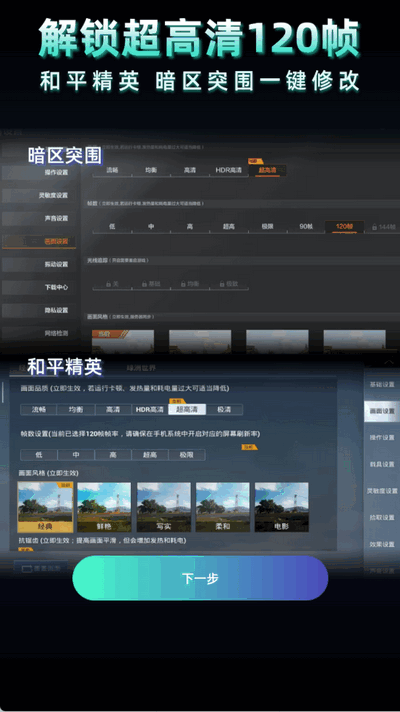The image size is (400, 712).
Task: Choose 流畅 quality in 暗区突围
Action: (112, 170)
